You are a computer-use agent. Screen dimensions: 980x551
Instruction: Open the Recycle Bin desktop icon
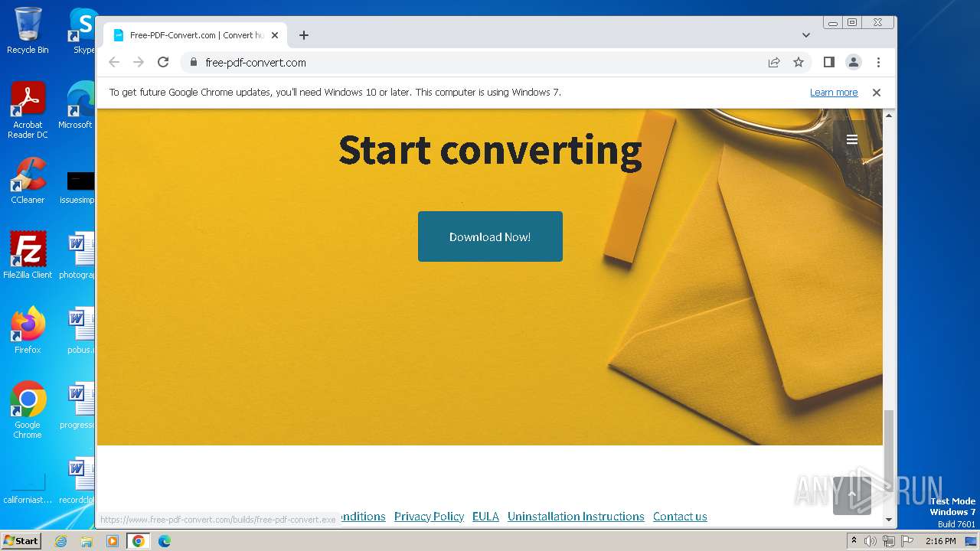(28, 31)
